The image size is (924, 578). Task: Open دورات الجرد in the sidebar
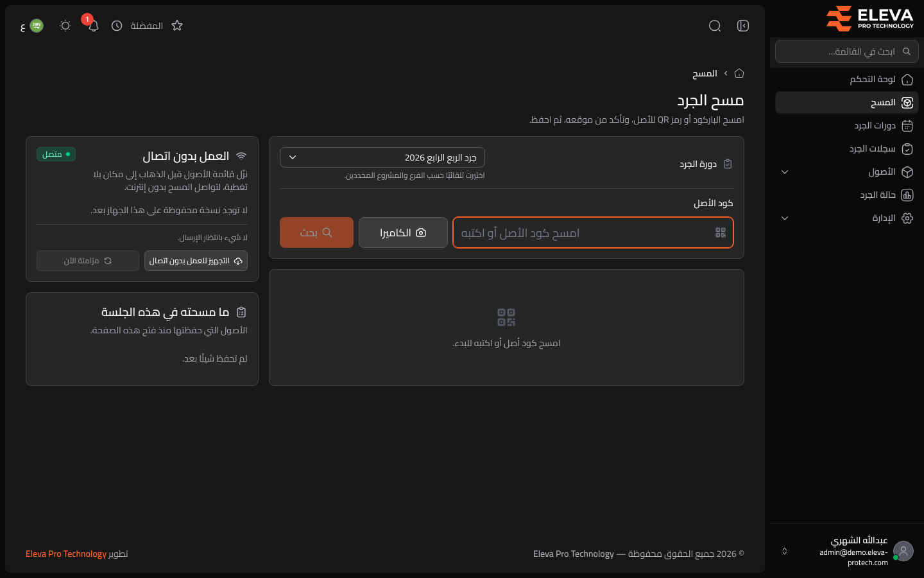point(847,126)
